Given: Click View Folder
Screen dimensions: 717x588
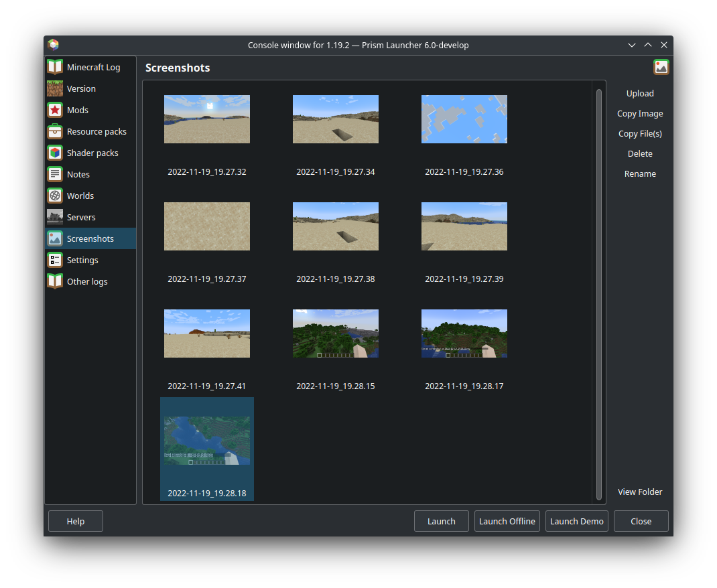Looking at the screenshot, I should pos(640,492).
